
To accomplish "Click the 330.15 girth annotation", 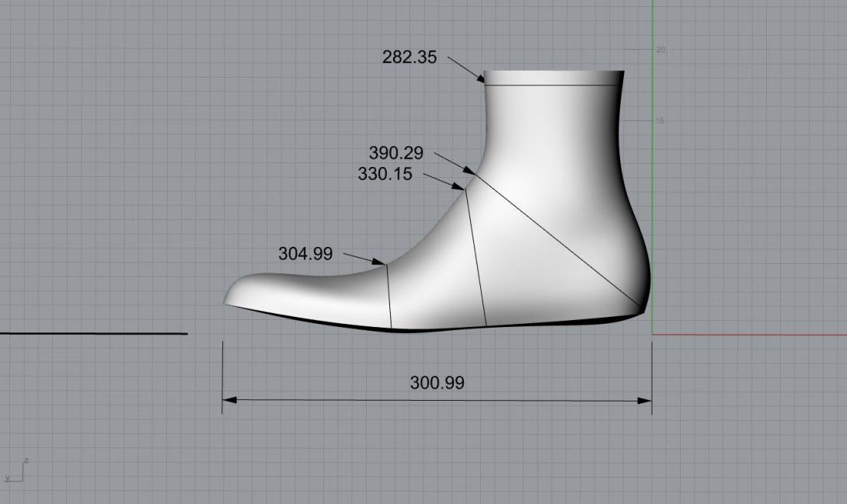I will 385,175.
